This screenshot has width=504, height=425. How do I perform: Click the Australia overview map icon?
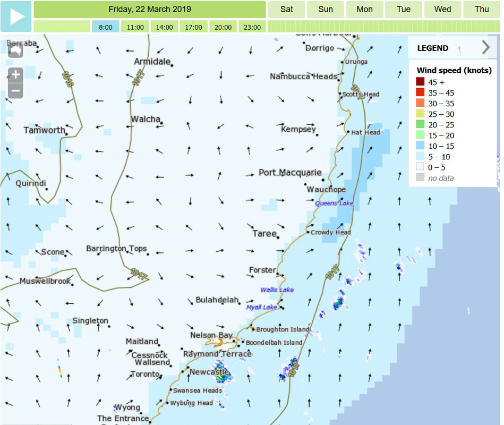(x=15, y=50)
